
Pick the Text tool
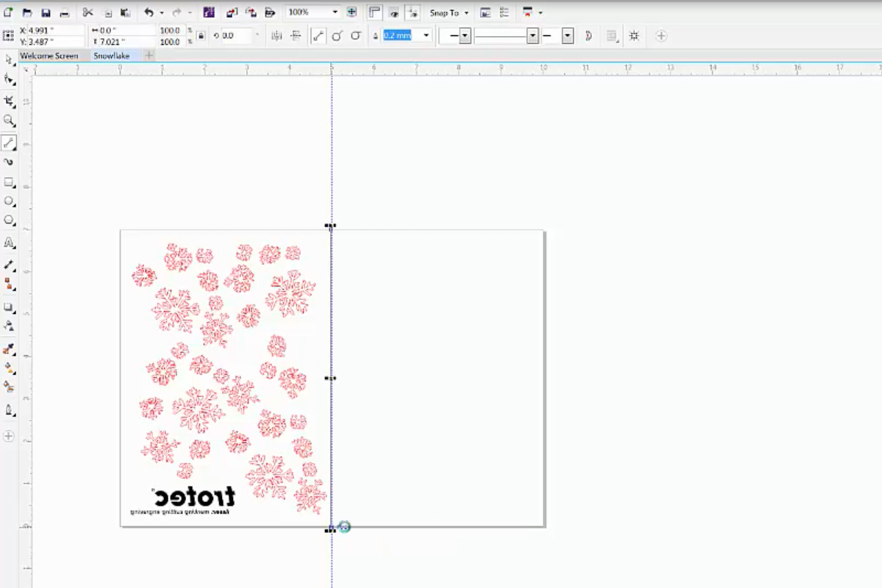(9, 243)
